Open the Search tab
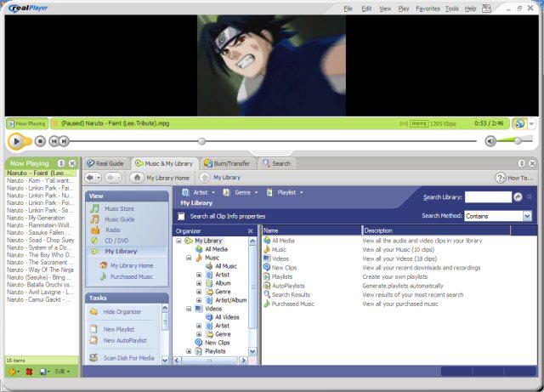 pyautogui.click(x=276, y=163)
